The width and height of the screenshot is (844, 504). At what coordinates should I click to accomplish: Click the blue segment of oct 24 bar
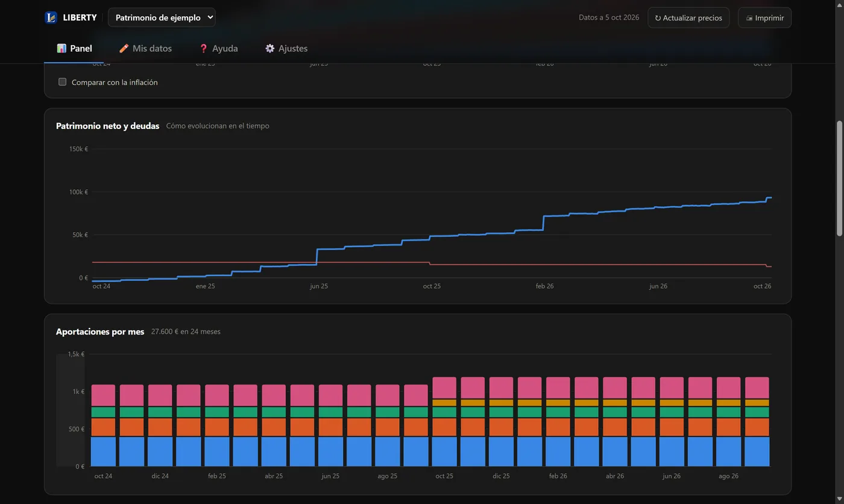[x=103, y=452]
